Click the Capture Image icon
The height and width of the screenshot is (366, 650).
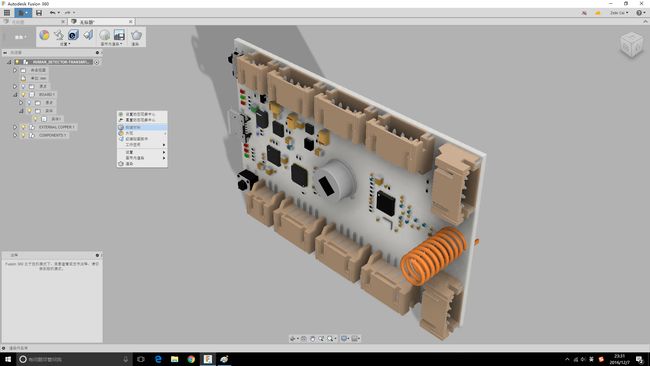point(119,35)
